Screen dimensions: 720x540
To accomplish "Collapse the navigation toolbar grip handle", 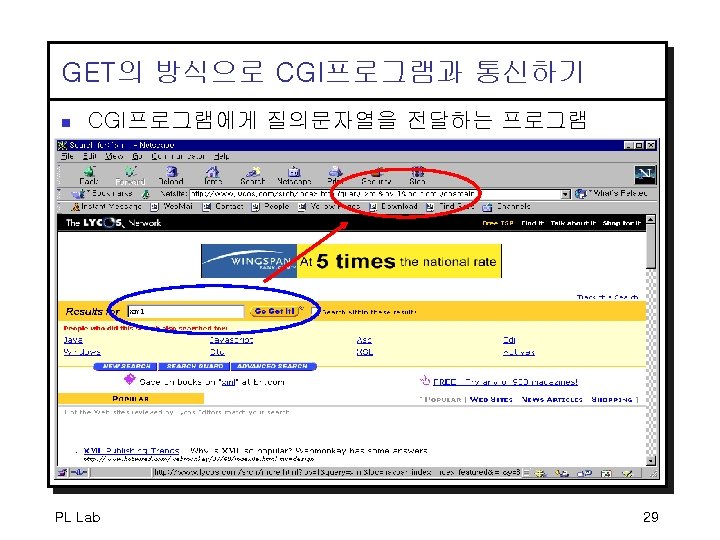I will [x=60, y=175].
